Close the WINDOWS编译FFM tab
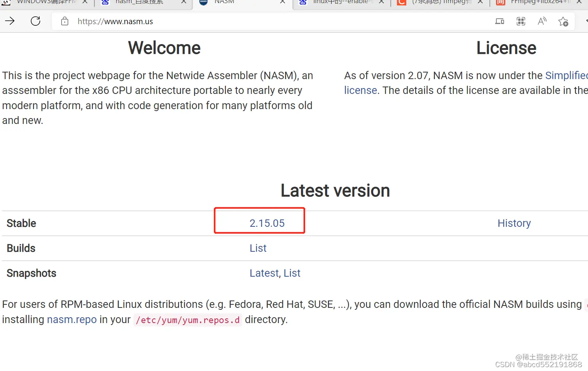This screenshot has height=371, width=588. tap(85, 2)
